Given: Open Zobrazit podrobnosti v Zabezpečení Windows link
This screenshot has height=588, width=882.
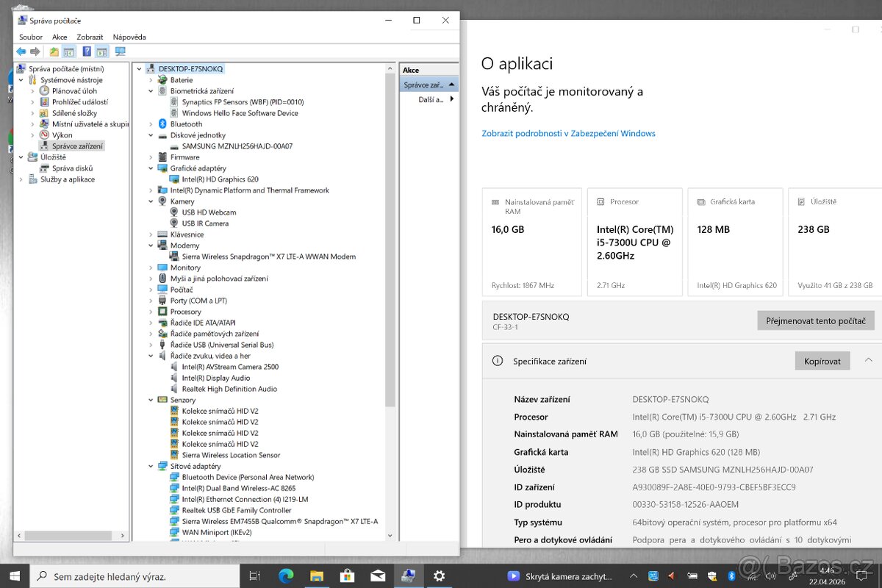Looking at the screenshot, I should pos(568,134).
